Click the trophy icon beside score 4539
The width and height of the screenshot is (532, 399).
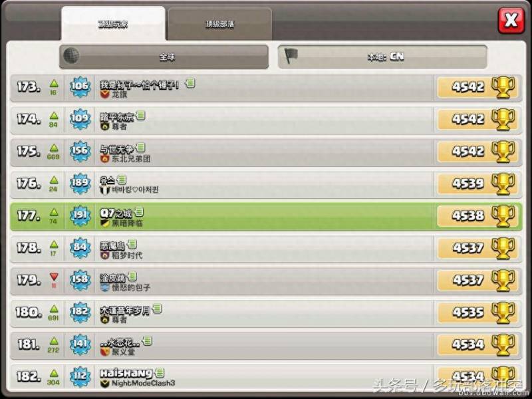pyautogui.click(x=503, y=184)
